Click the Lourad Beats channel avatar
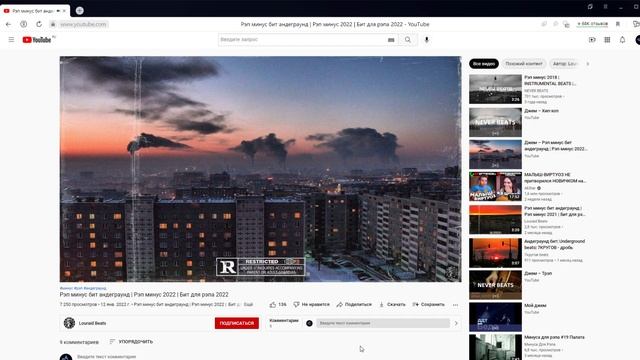The image size is (640, 360). (x=69, y=323)
